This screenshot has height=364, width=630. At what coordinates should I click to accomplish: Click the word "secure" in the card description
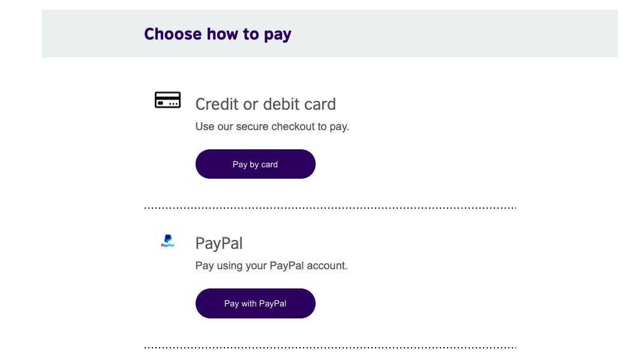point(251,127)
